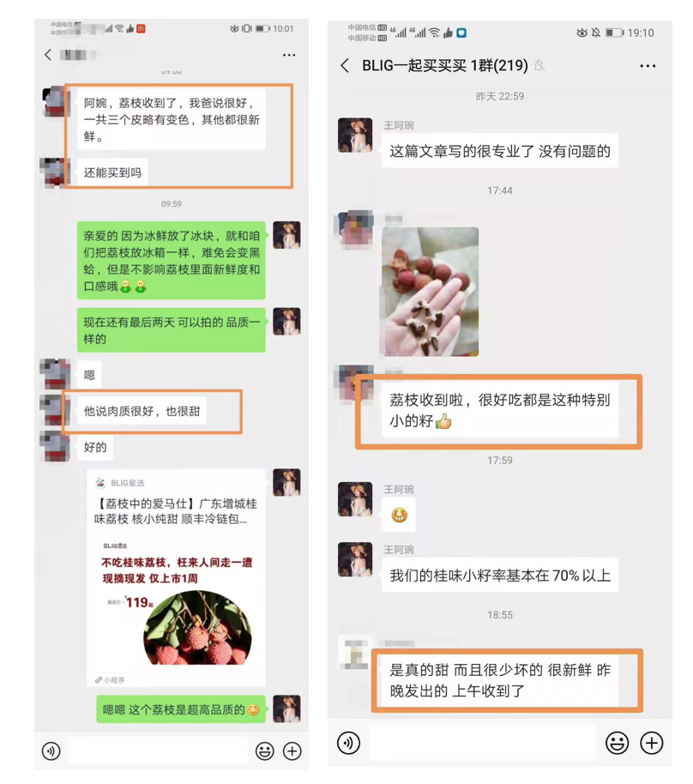Tap sender avatar next to 超高品质 message
The height and width of the screenshot is (784, 693).
(286, 709)
